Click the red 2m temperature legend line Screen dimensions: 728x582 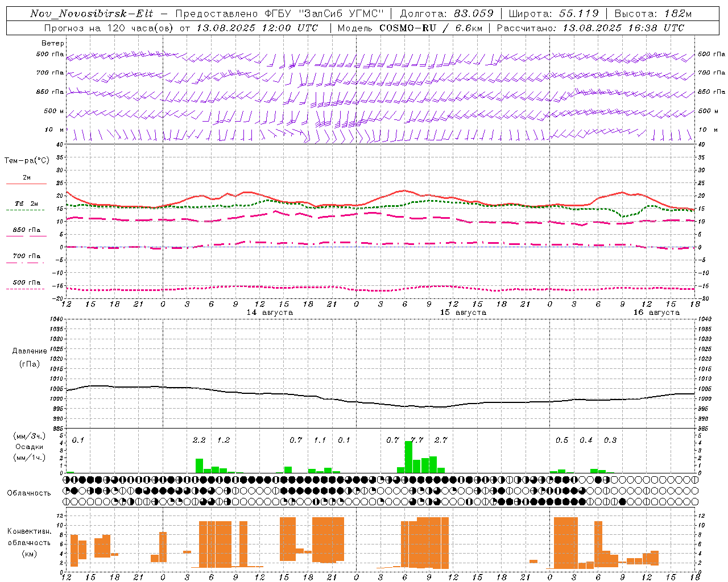coord(26,184)
